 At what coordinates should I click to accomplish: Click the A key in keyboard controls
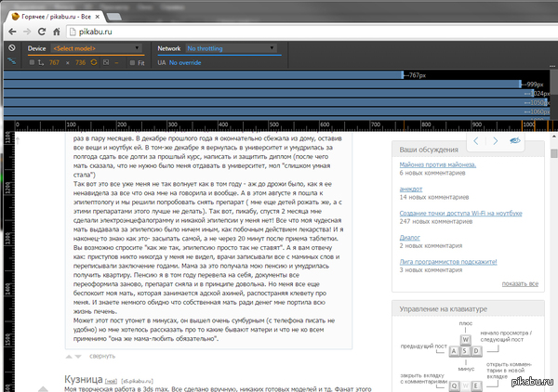[454, 351]
